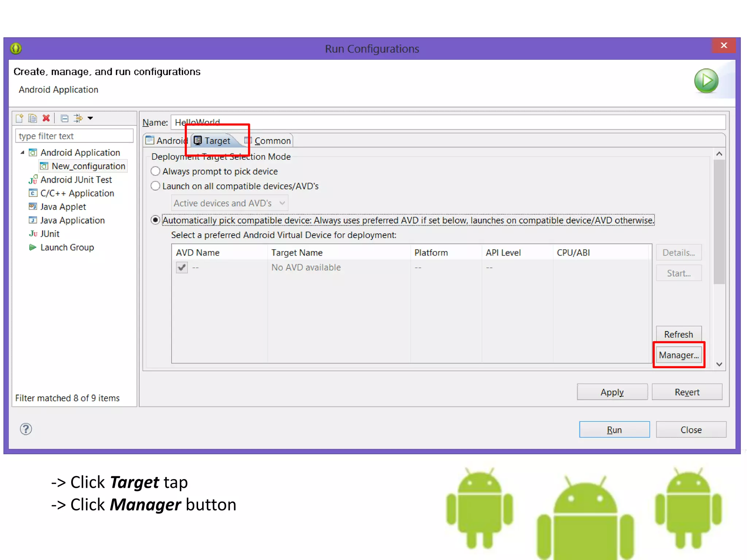Click the Java Application icon
Screen dimensions: 747x560
click(x=33, y=220)
